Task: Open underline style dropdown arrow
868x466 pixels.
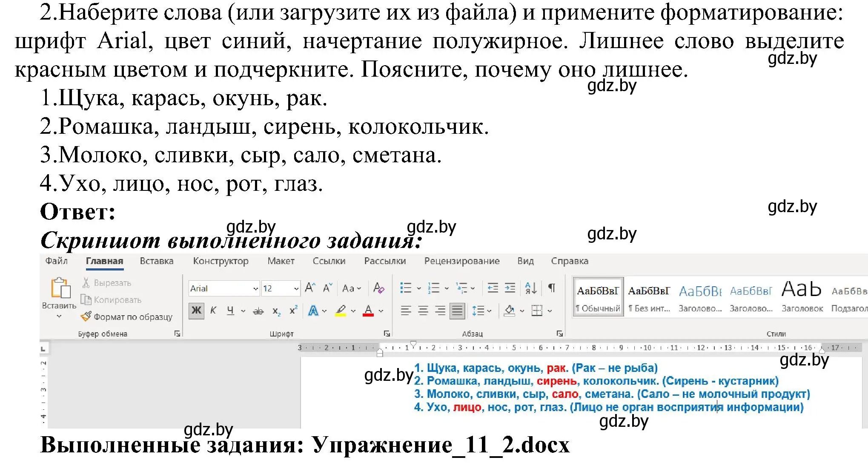Action: pos(243,311)
